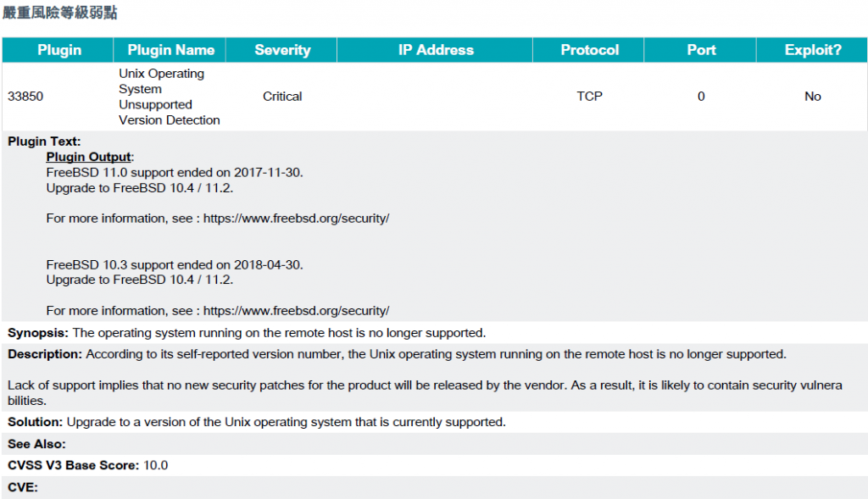
Task: Select the Solution label text
Action: 36,422
